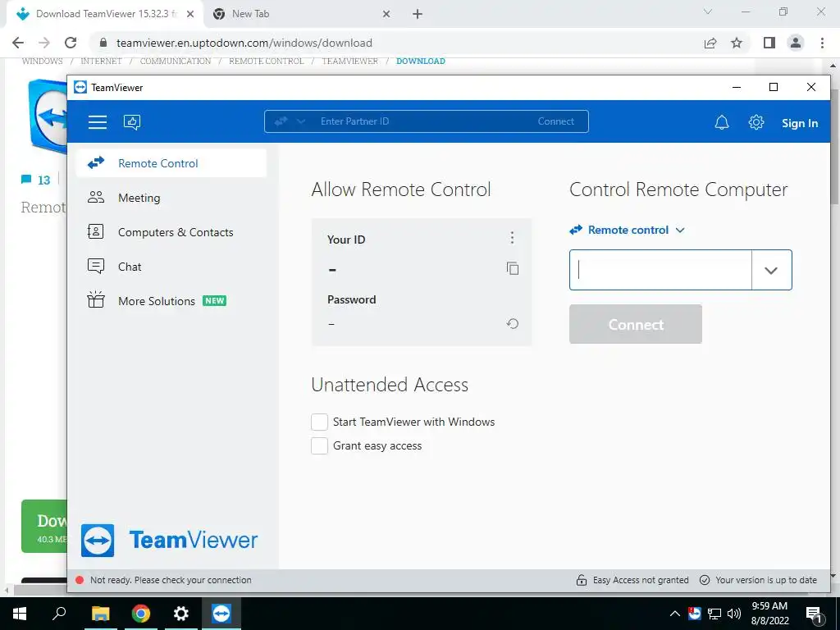The image size is (840, 630).
Task: Click the REMOTE CONTROL breadcrumb link
Action: point(267,61)
